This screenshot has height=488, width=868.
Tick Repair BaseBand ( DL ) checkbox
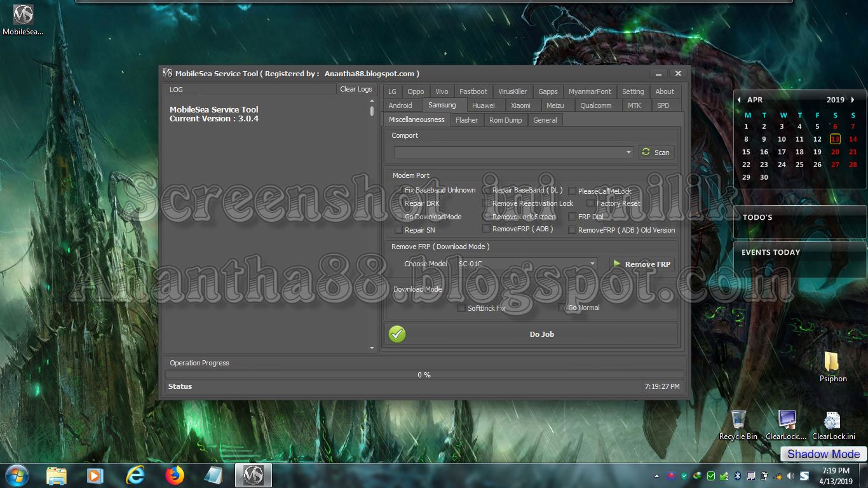pos(486,190)
